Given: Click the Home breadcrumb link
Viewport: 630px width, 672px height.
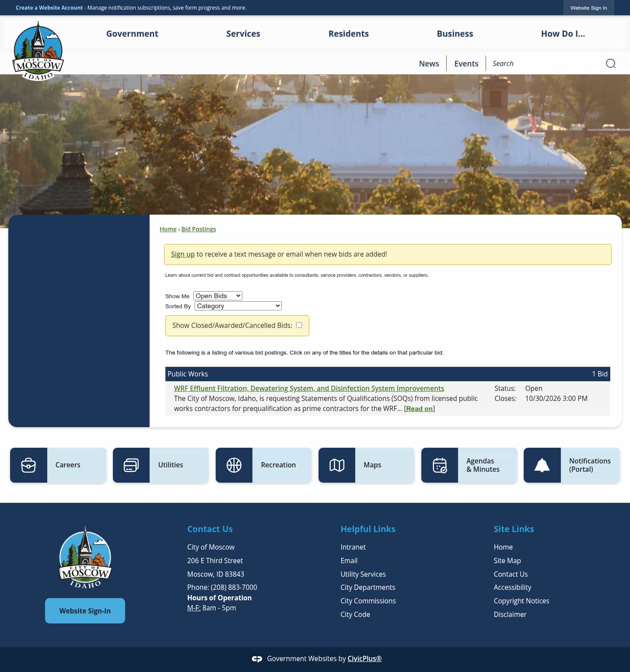Looking at the screenshot, I should tap(168, 229).
